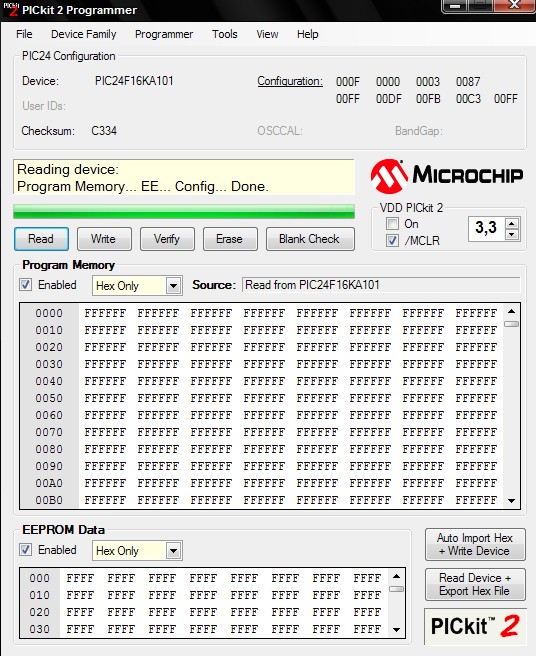Screen dimensions: 536x656
Task: Open the File menu
Action: click(24, 34)
